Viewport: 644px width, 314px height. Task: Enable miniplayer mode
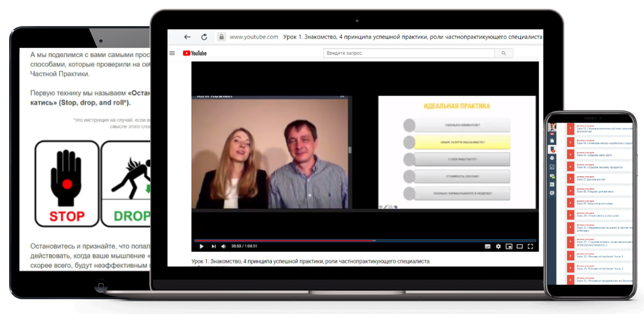point(509,246)
